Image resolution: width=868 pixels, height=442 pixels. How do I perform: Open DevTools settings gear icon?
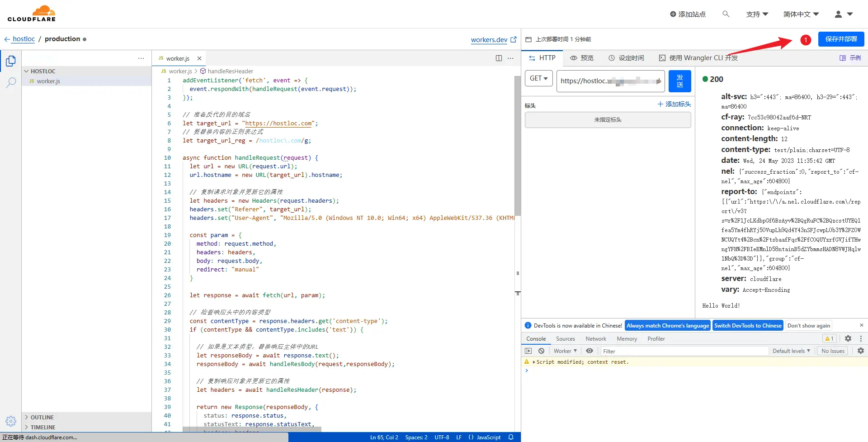[x=848, y=338]
